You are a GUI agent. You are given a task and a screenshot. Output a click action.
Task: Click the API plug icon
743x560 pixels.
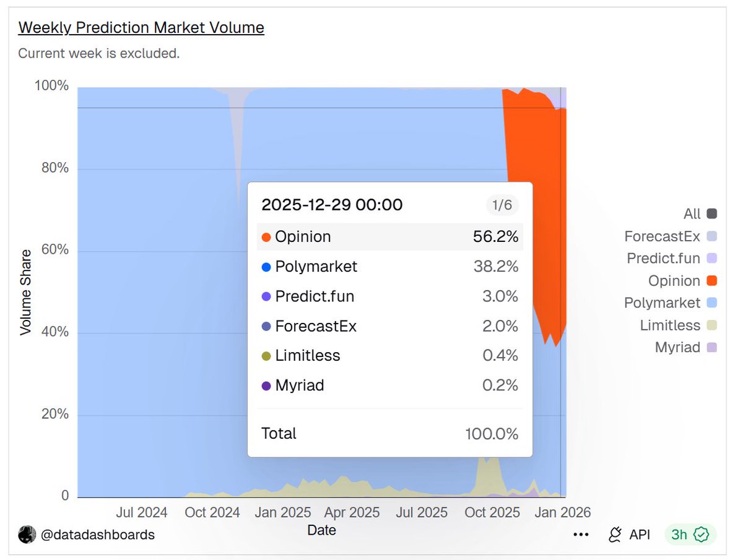pyautogui.click(x=615, y=535)
